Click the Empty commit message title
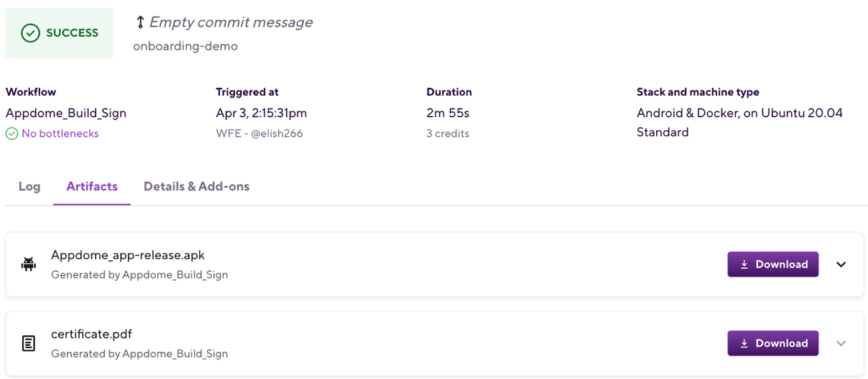The image size is (868, 379). pyautogui.click(x=231, y=22)
